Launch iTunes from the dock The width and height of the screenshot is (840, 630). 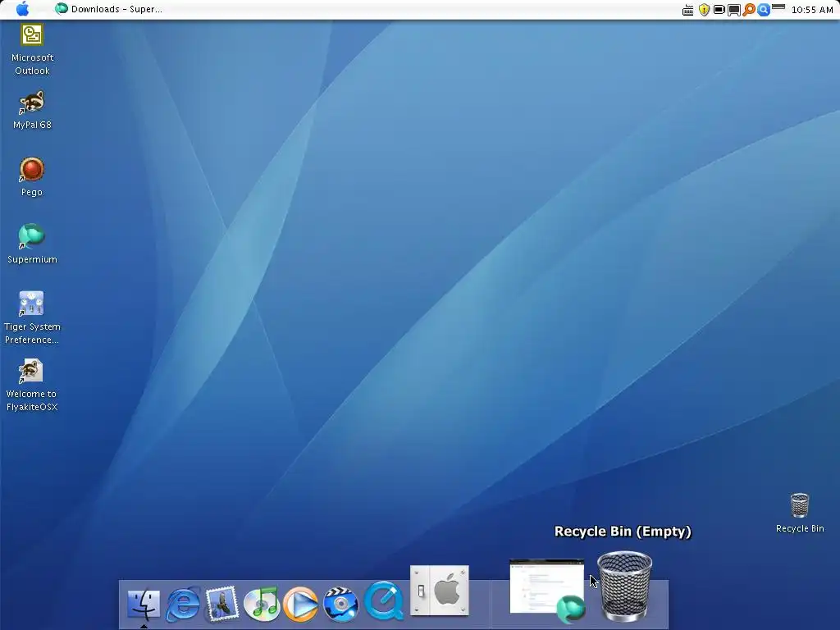pos(262,604)
